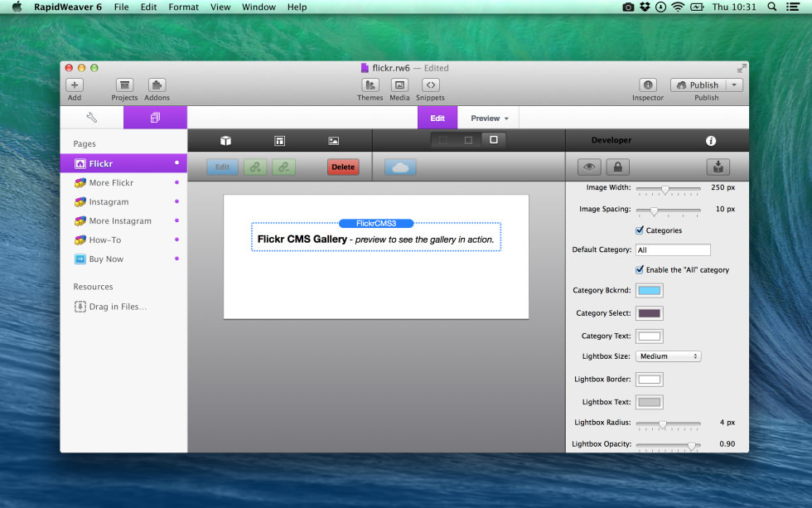Select the How-To page
This screenshot has width=812, height=508.
123,239
